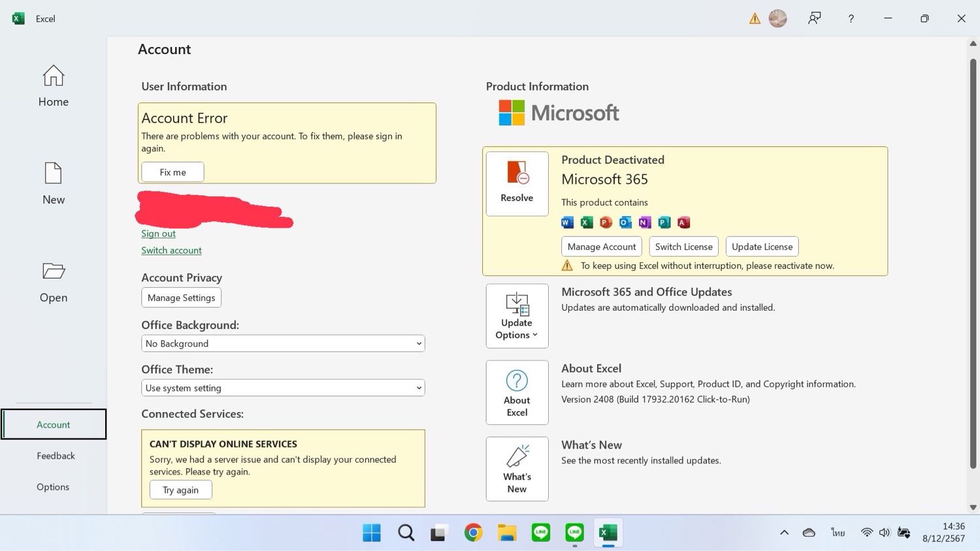This screenshot has height=551, width=980.
Task: Click the Word app icon
Action: coord(567,223)
